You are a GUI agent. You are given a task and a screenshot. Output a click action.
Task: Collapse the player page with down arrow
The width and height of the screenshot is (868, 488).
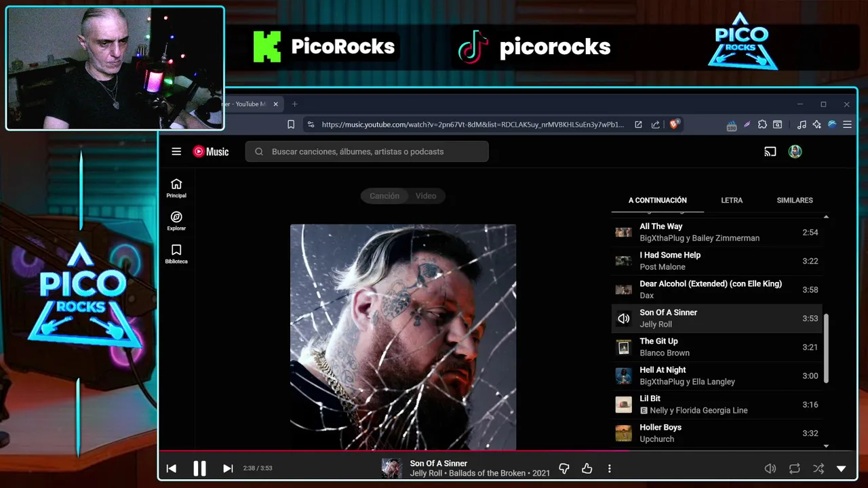click(x=841, y=468)
